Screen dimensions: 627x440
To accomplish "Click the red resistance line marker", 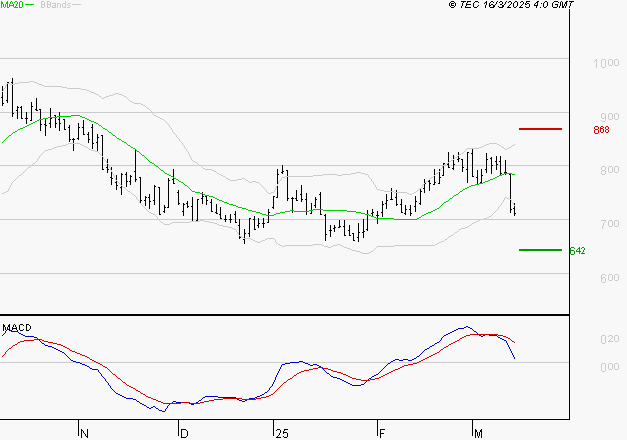I will [x=540, y=129].
